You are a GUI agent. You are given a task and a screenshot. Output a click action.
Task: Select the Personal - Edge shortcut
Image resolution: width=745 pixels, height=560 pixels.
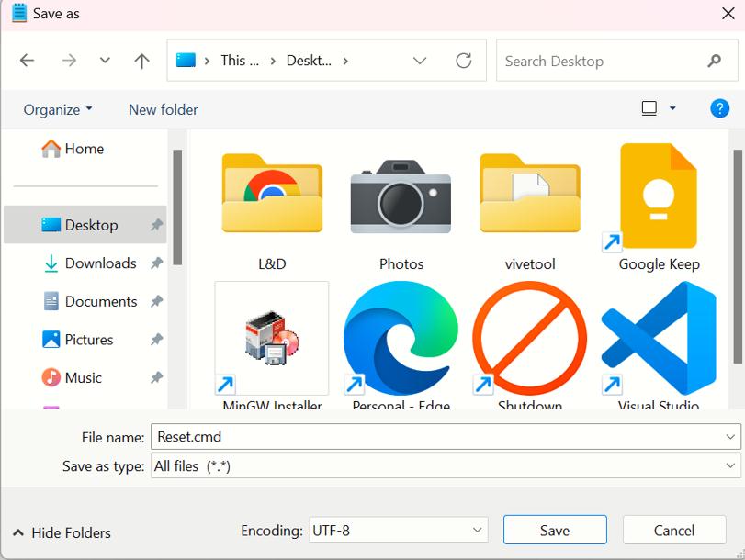401,340
